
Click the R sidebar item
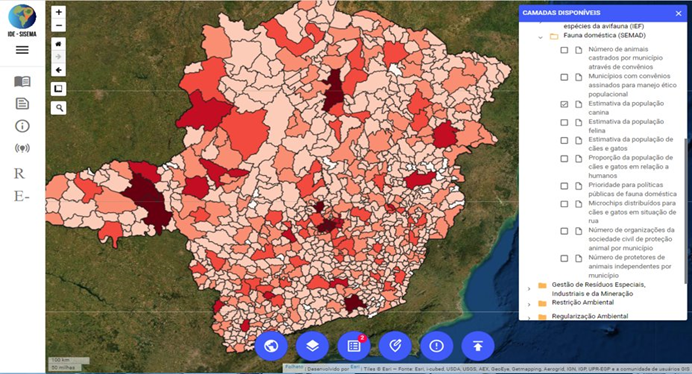pyautogui.click(x=19, y=174)
